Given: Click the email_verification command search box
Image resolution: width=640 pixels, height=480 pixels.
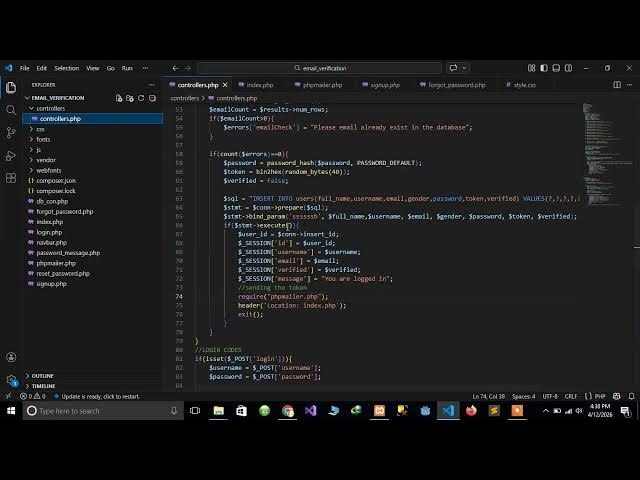Looking at the screenshot, I should (320, 68).
